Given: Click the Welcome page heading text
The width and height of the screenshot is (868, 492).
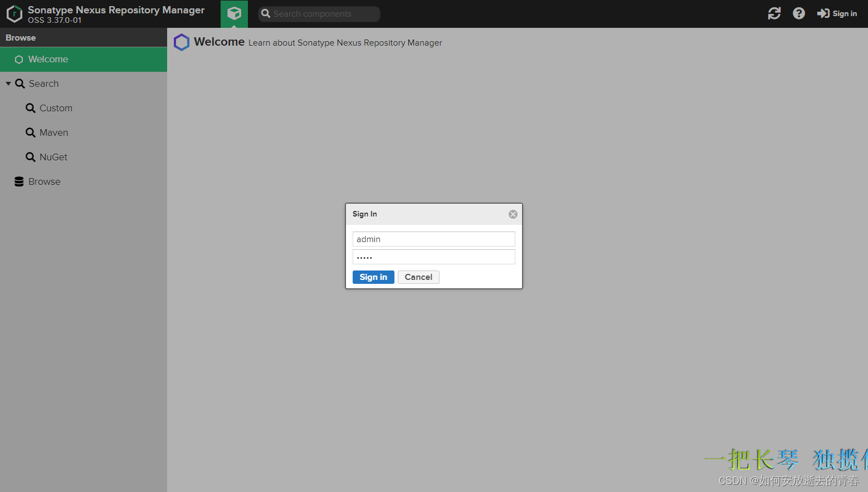Looking at the screenshot, I should coord(220,42).
